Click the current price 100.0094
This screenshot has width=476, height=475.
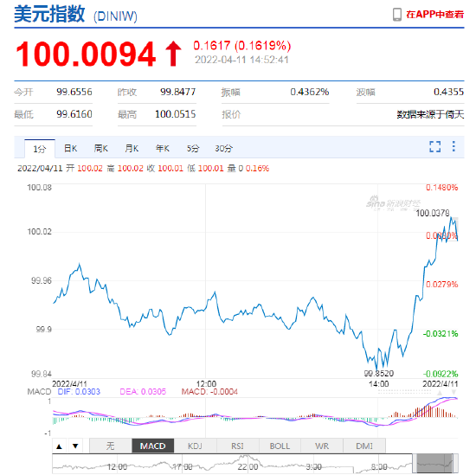(x=86, y=55)
